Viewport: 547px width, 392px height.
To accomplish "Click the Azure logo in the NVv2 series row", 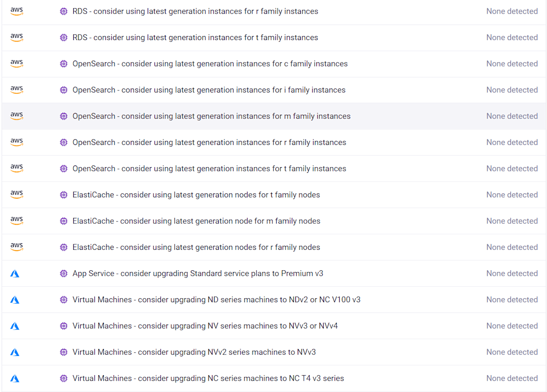I will (15, 352).
